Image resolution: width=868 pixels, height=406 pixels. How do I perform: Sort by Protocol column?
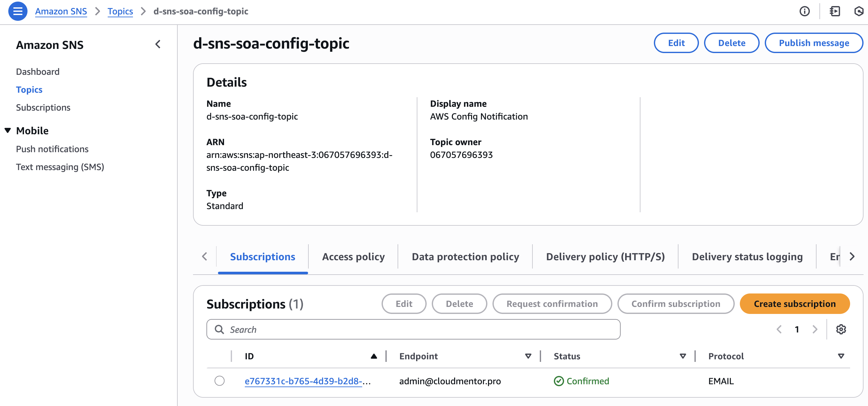pos(841,356)
